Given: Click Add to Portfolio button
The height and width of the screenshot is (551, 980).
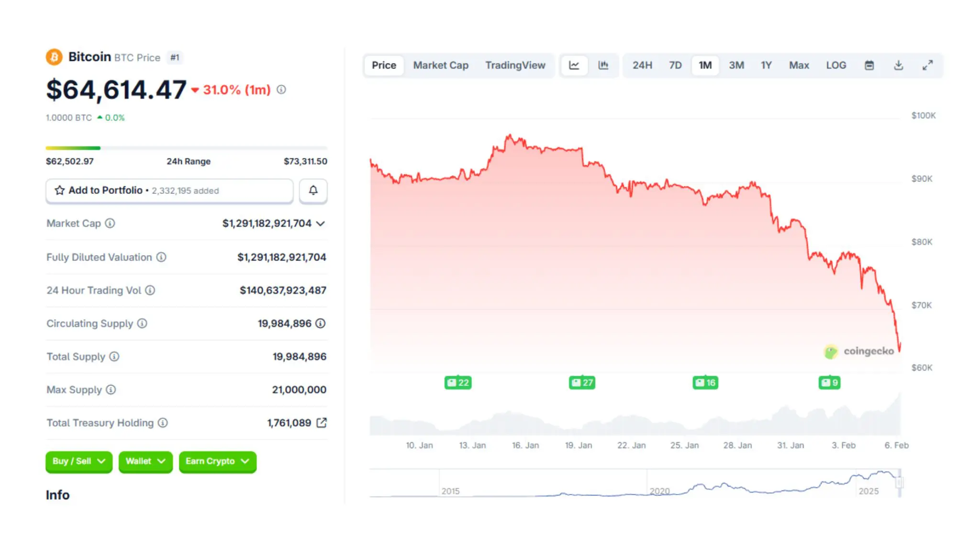Looking at the screenshot, I should click(169, 191).
